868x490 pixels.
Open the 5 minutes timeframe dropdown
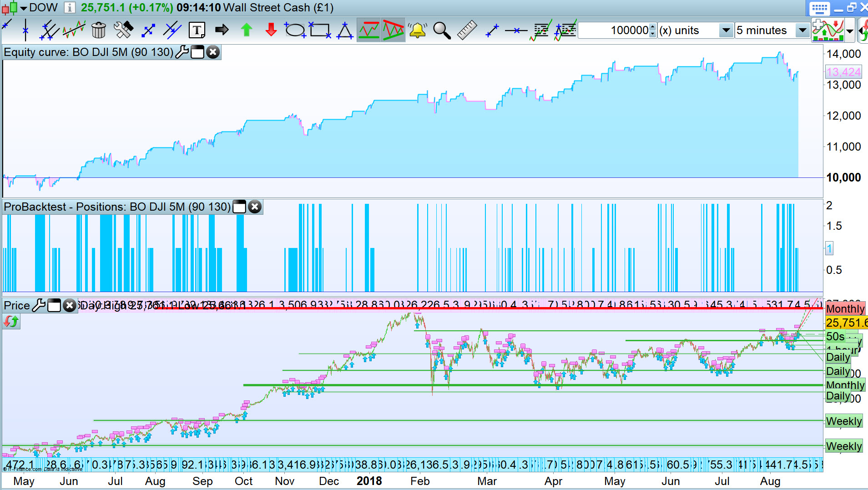772,30
